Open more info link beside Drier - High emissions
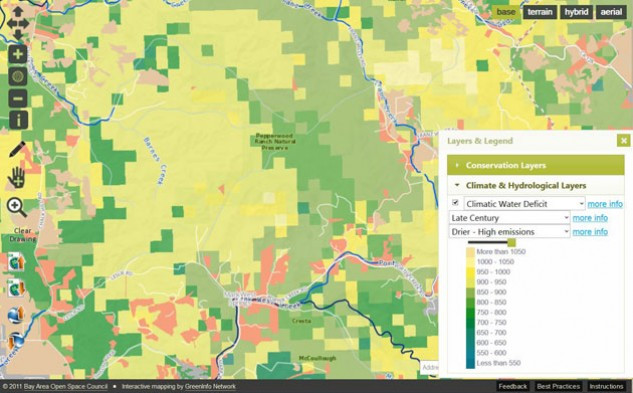The image size is (633, 393). click(590, 232)
